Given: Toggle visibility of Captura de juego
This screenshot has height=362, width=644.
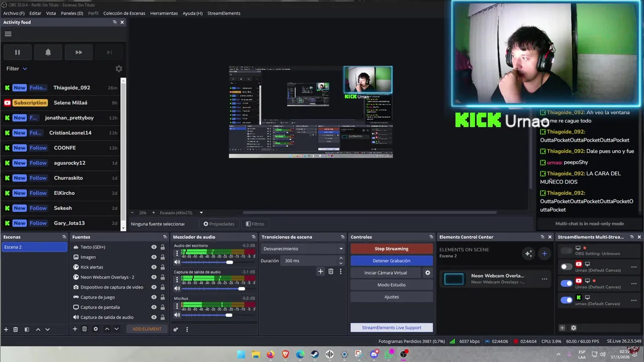Looking at the screenshot, I should (154, 297).
